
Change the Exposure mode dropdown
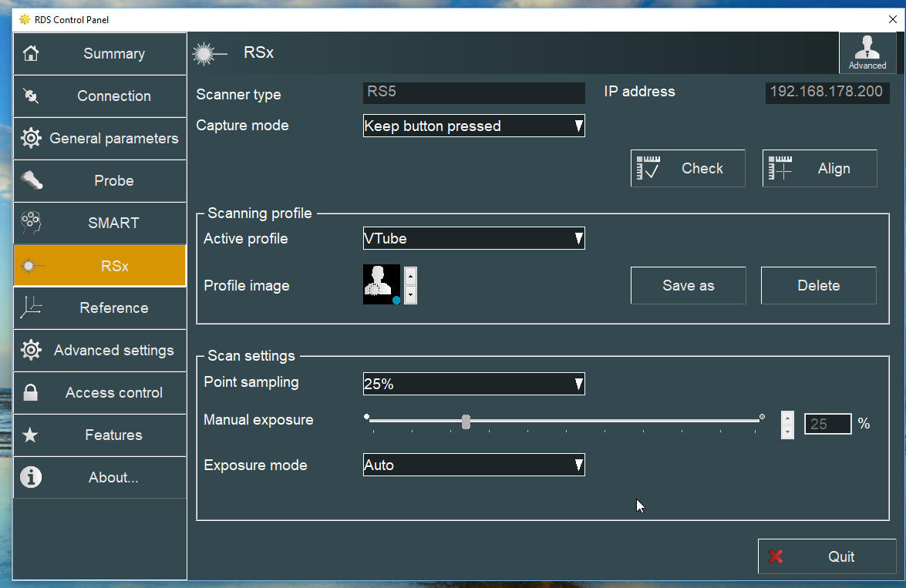[473, 465]
